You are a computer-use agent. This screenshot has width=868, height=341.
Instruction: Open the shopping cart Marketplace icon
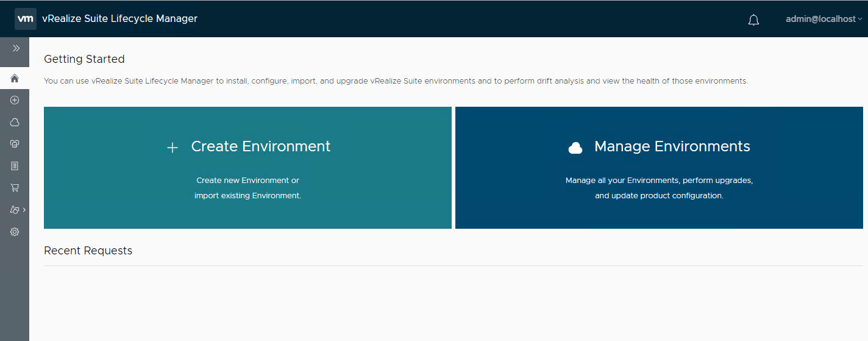(x=15, y=188)
